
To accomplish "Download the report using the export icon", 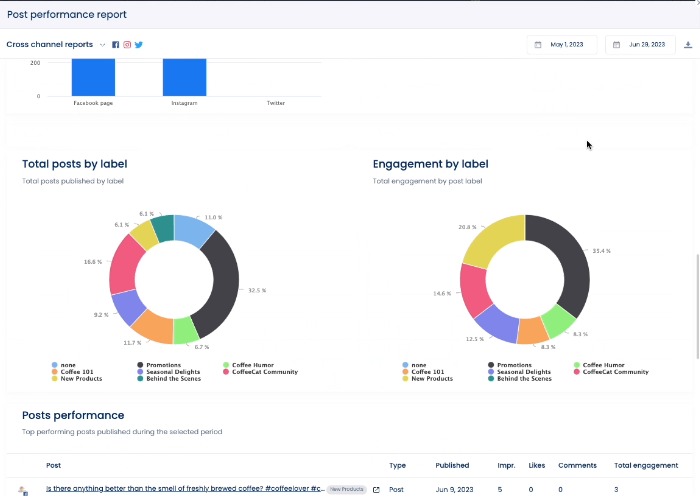I will [687, 45].
